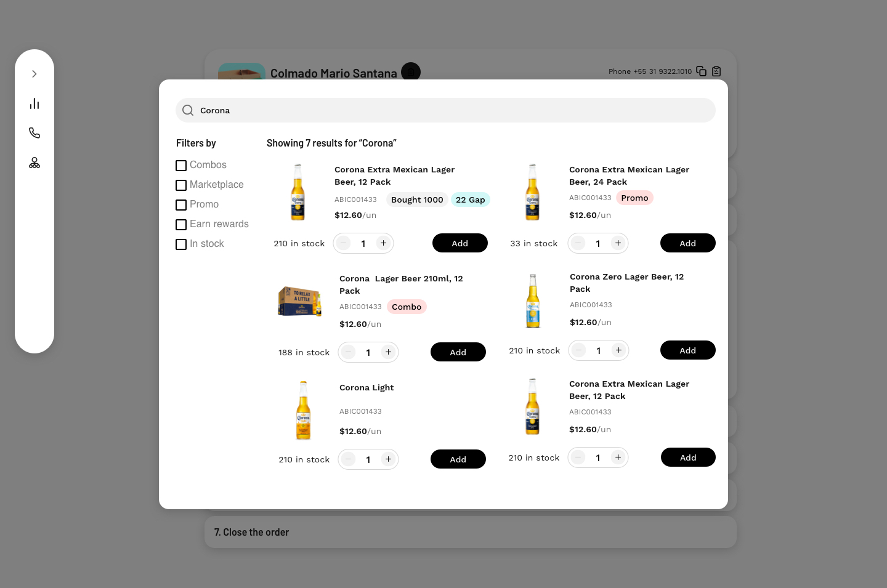Decrease quantity of Corona Lager 210ml

(349, 352)
